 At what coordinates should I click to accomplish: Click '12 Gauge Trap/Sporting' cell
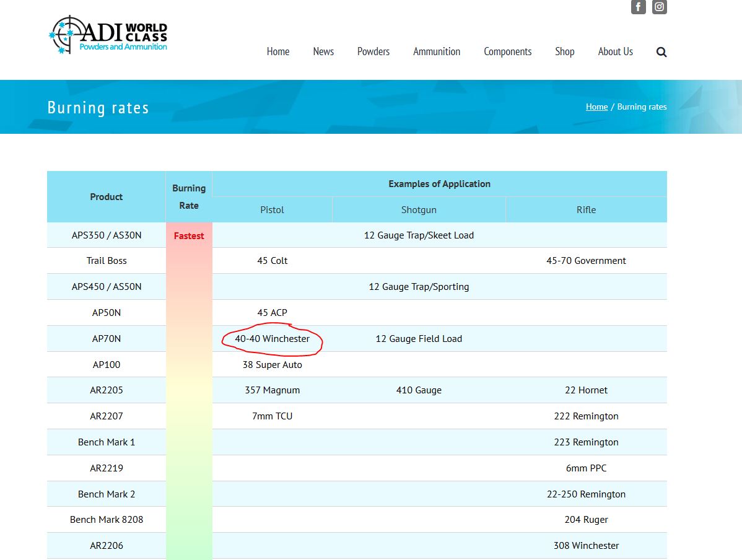pyautogui.click(x=419, y=286)
